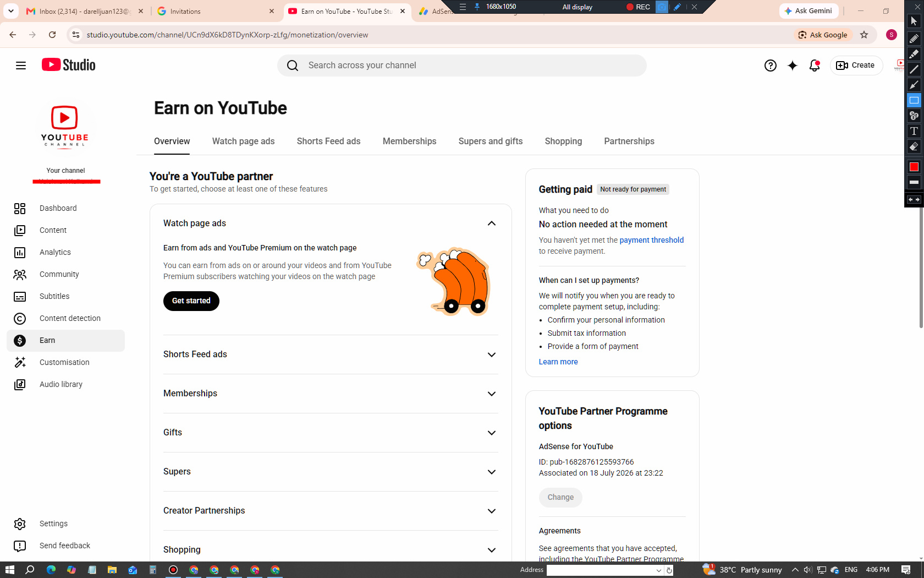Click the Ask Gemini button

tap(809, 11)
